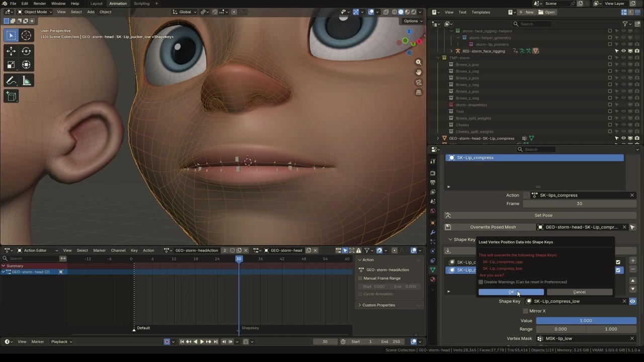Click the shape key Value slider
The width and height of the screenshot is (644, 362).
(586, 321)
